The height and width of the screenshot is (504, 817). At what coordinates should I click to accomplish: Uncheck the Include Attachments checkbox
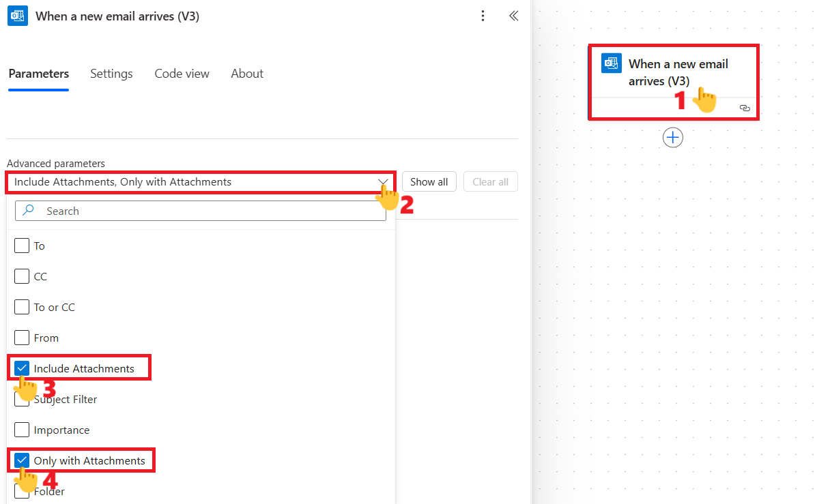22,368
